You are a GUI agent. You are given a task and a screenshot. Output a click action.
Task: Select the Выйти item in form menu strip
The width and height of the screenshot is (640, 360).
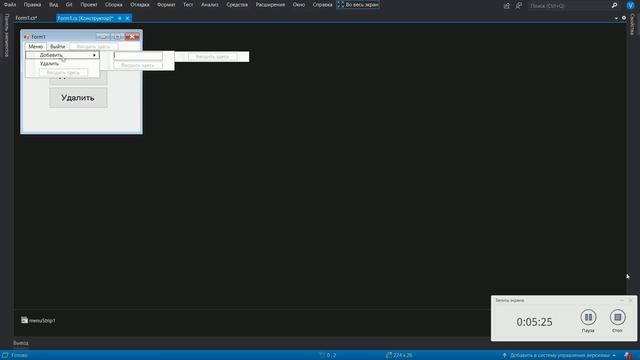point(58,47)
